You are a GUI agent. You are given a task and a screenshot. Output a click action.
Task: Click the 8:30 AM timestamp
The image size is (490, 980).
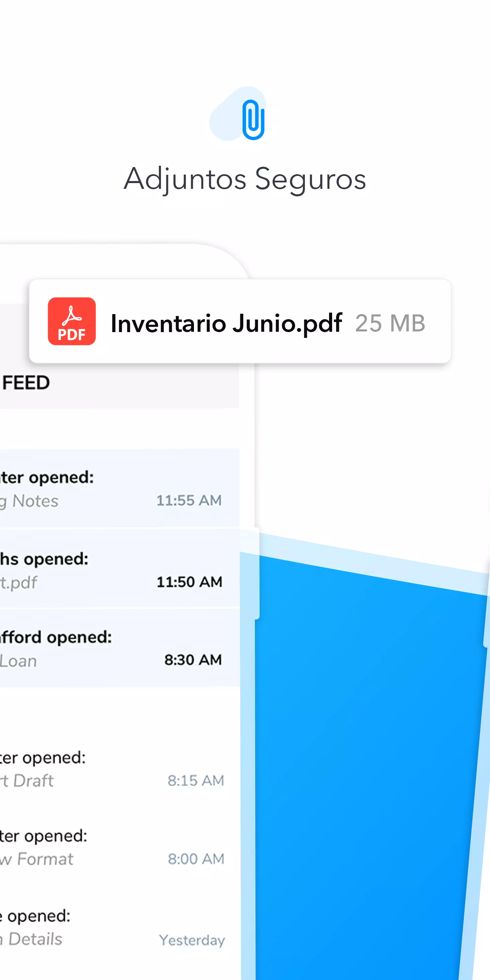193,660
